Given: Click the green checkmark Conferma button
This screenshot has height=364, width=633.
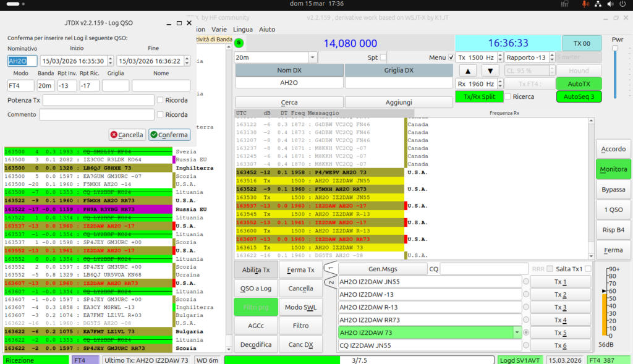Looking at the screenshot, I should click(x=169, y=135).
